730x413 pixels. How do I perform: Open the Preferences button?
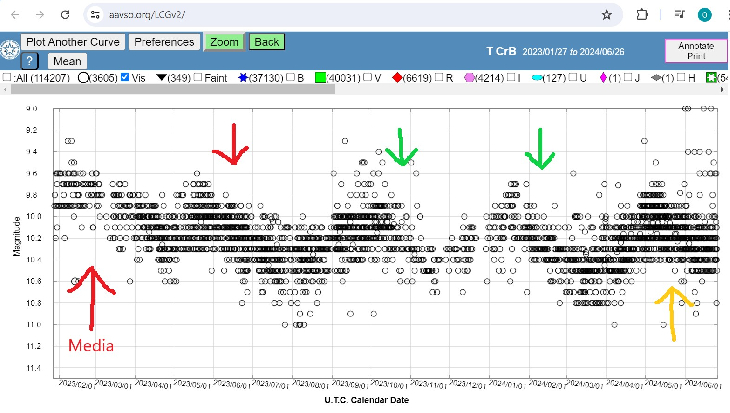164,42
